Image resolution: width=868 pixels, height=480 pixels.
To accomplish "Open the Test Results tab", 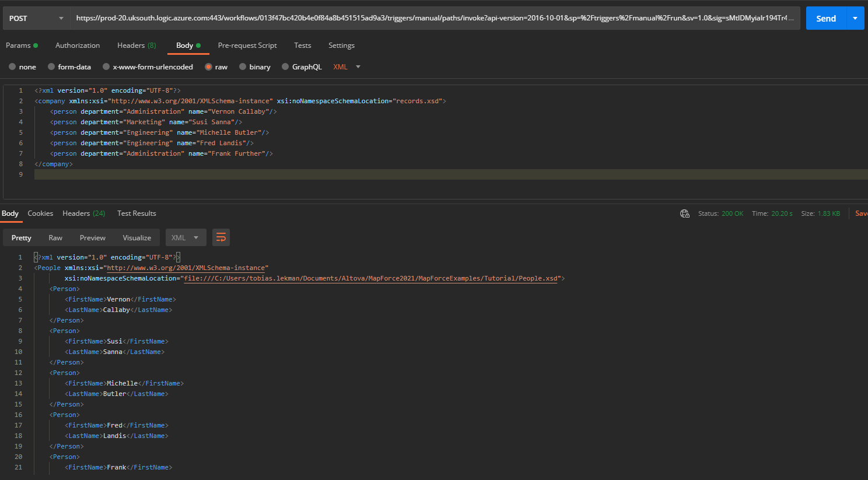I will coord(136,213).
